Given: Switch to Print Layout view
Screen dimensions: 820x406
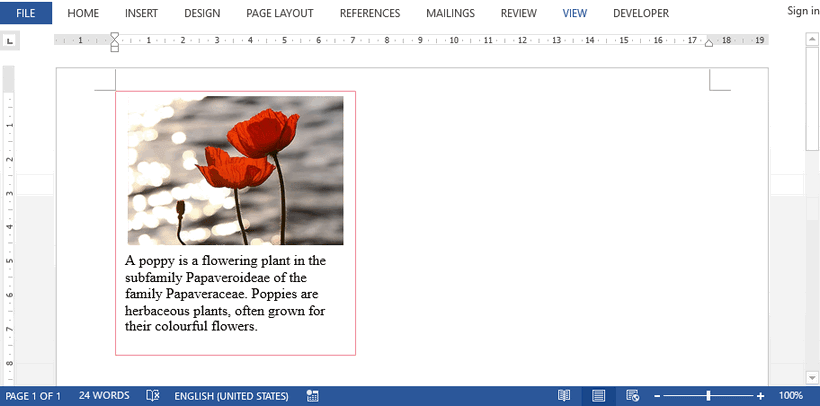Looking at the screenshot, I should point(599,396).
